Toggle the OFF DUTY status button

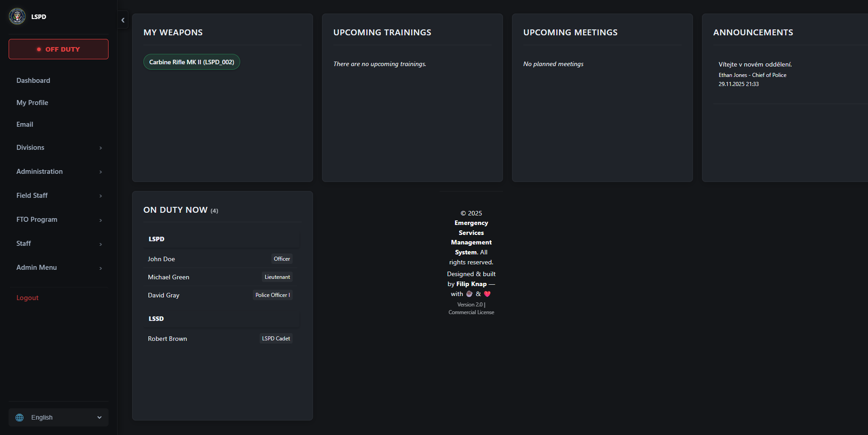[58, 49]
